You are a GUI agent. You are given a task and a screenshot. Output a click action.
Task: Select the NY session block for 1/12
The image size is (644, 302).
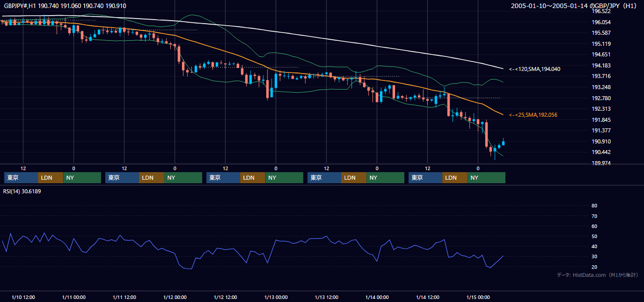pos(284,178)
